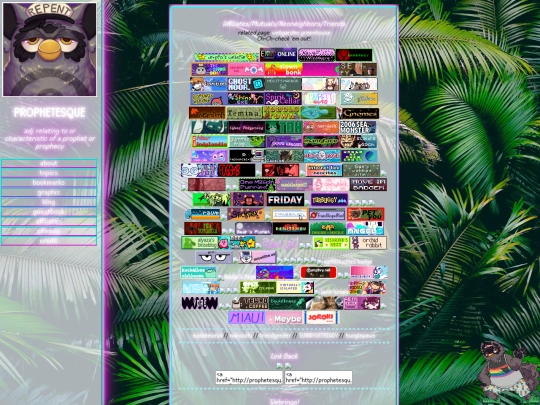Viewport: 540px width, 405px height.
Task: Click the 'One Million Punnies' site badge
Action: coord(257,184)
